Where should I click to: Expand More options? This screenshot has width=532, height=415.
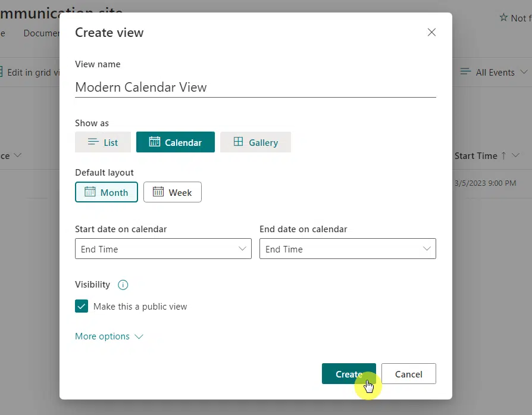109,336
